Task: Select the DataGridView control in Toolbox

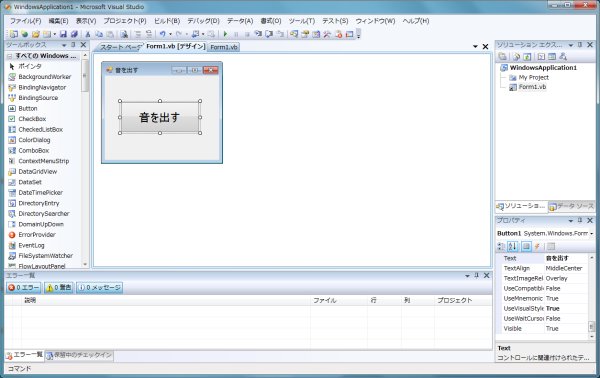Action: click(38, 171)
